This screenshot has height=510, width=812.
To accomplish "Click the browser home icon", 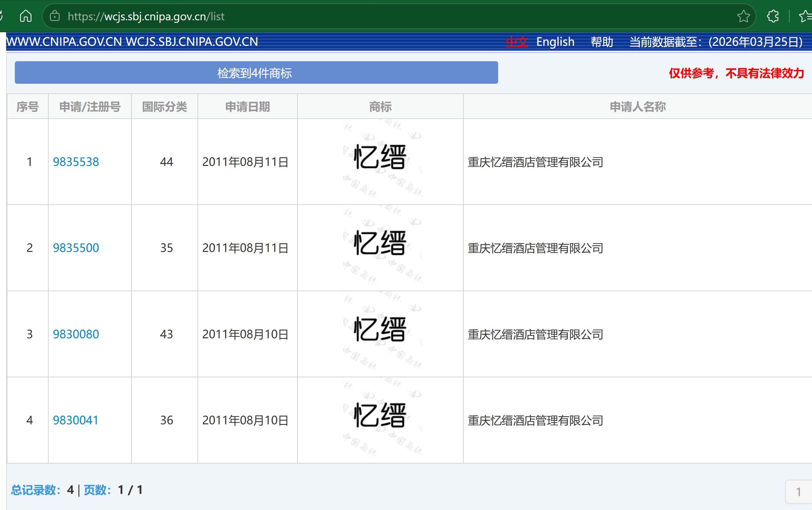I will point(26,16).
